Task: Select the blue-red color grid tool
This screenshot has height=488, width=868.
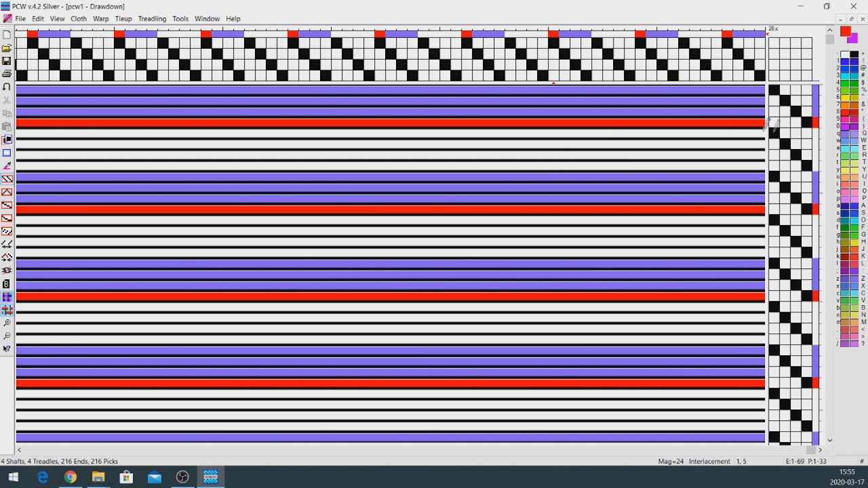Action: [7, 297]
